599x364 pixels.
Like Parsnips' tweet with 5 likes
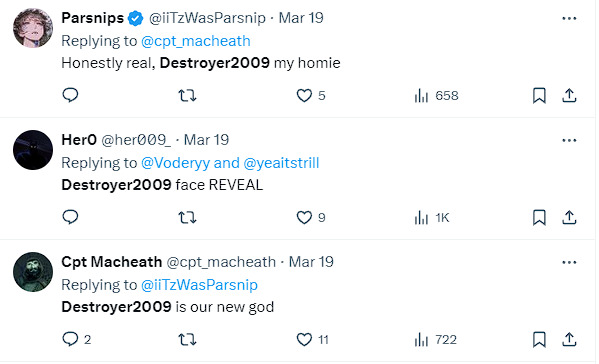point(311,95)
